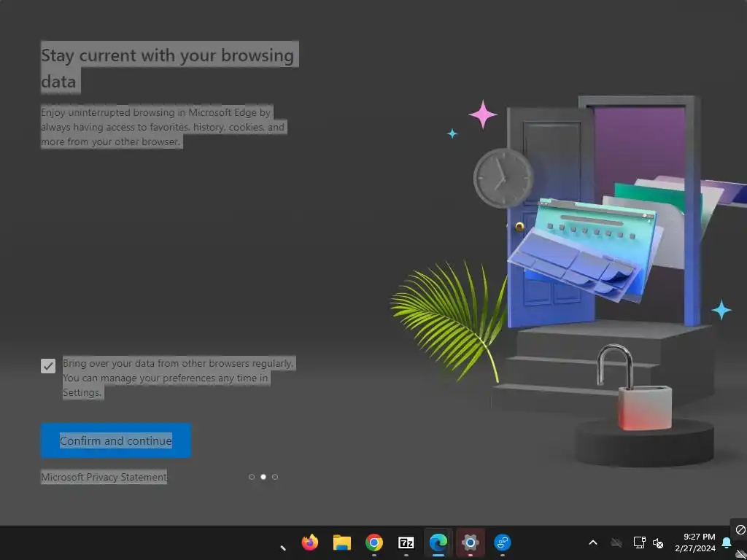Click the muted volume tray icon
Viewport: 747px width, 560px height.
pos(658,542)
